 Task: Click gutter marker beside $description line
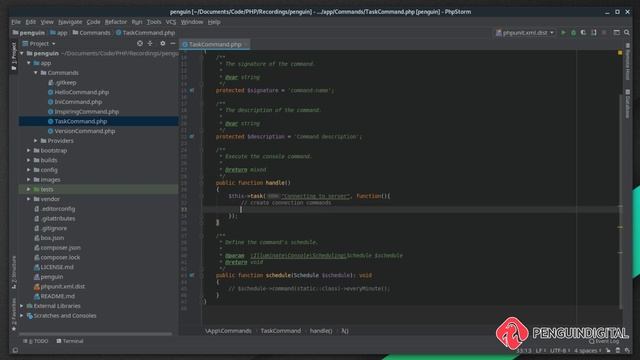pyautogui.click(x=192, y=137)
